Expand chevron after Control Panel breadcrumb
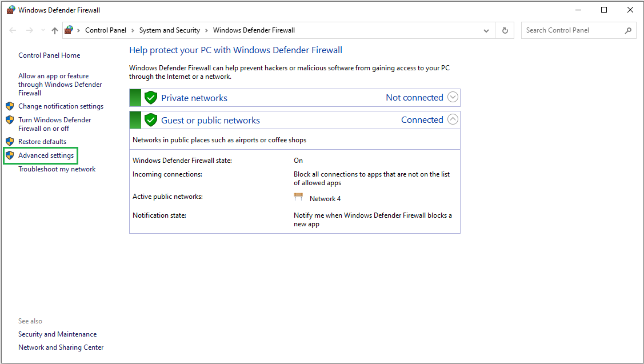 133,30
